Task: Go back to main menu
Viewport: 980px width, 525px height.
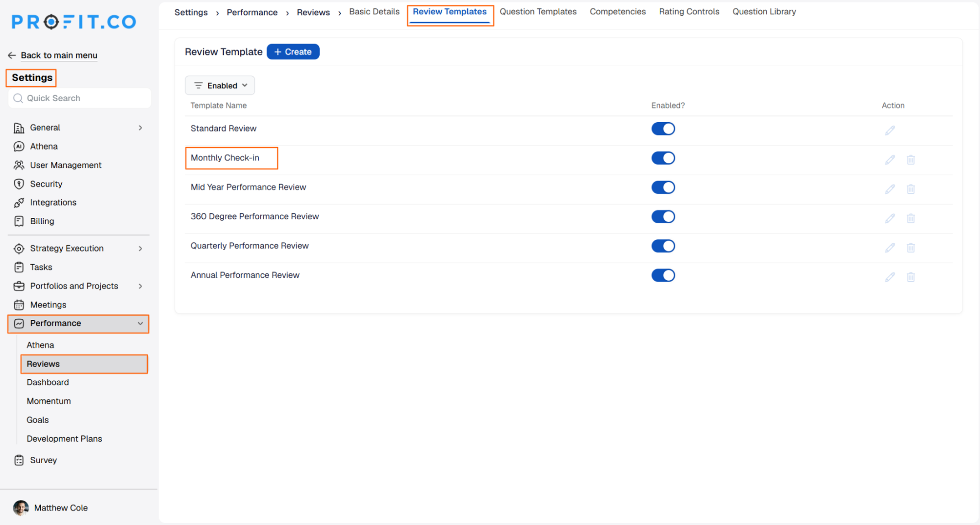Action: pyautogui.click(x=53, y=55)
